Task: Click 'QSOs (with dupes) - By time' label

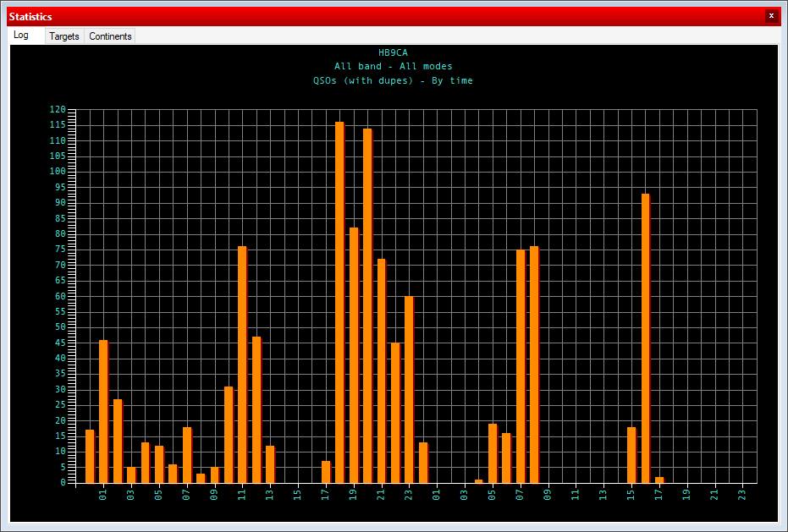Action: 393,80
